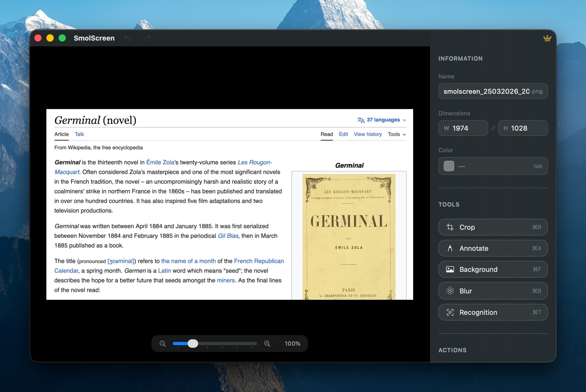Click the Blur dotted-circle icon

[450, 291]
